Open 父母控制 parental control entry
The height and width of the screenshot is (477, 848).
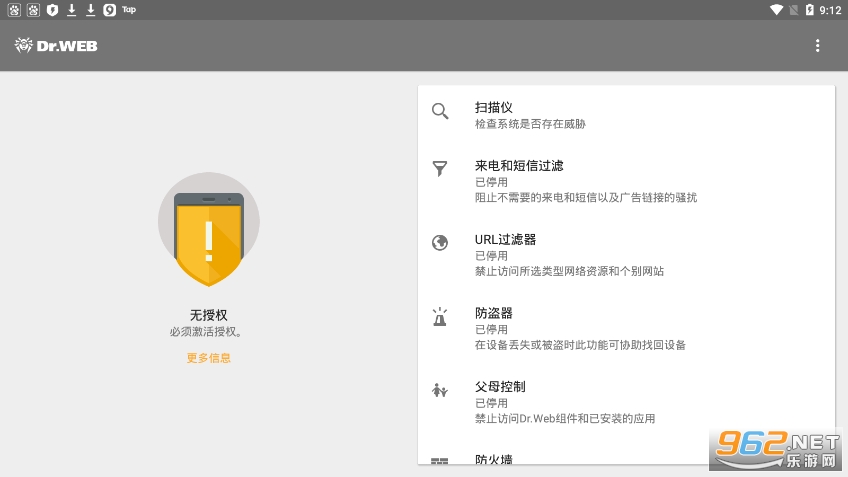[x=626, y=402]
